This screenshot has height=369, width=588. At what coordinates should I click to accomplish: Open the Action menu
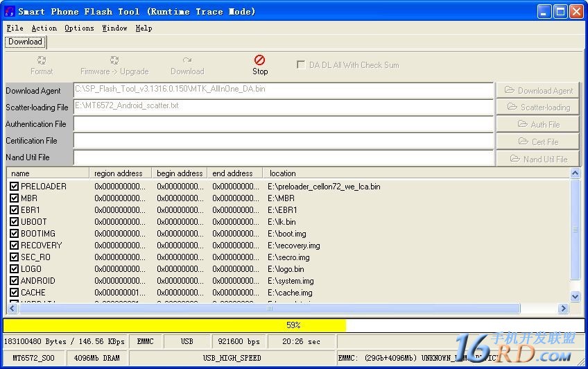(x=44, y=28)
